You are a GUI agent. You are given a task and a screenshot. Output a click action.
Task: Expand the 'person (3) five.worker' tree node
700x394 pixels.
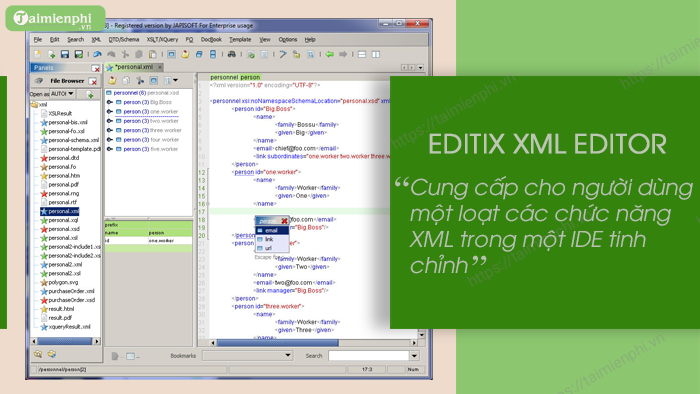tap(109, 149)
